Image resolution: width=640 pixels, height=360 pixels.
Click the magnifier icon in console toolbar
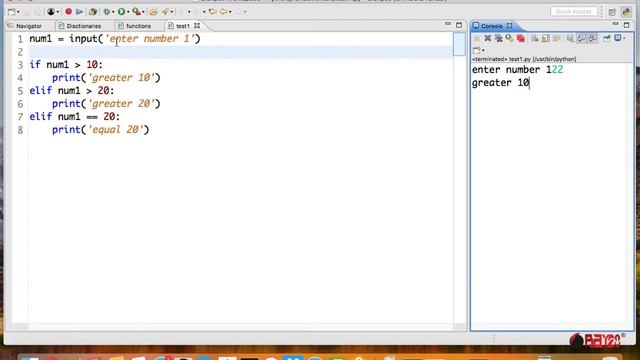coord(509,38)
